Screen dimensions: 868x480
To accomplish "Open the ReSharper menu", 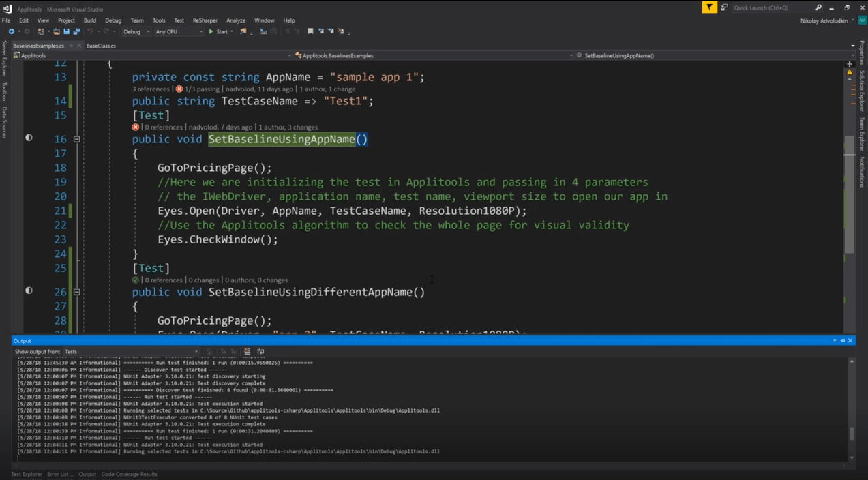I will (x=205, y=20).
